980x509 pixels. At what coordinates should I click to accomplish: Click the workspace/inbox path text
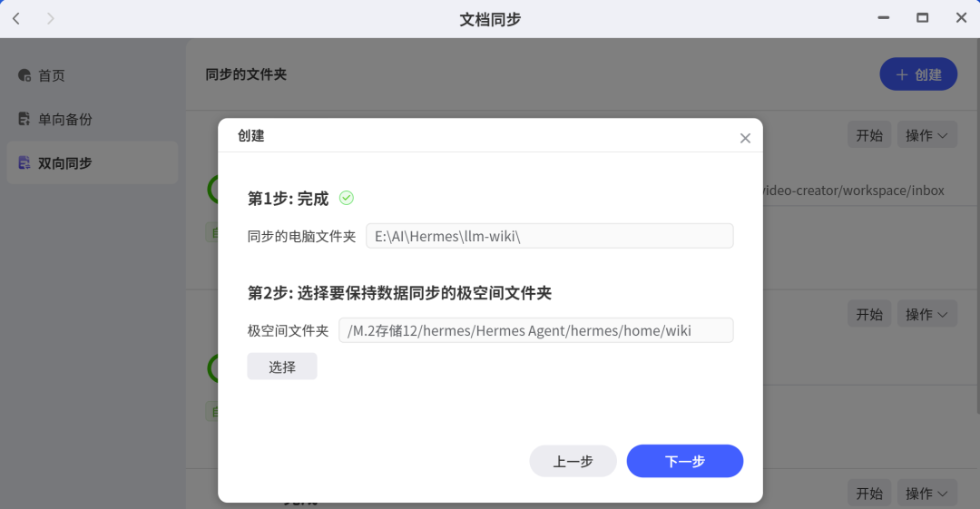coord(852,191)
